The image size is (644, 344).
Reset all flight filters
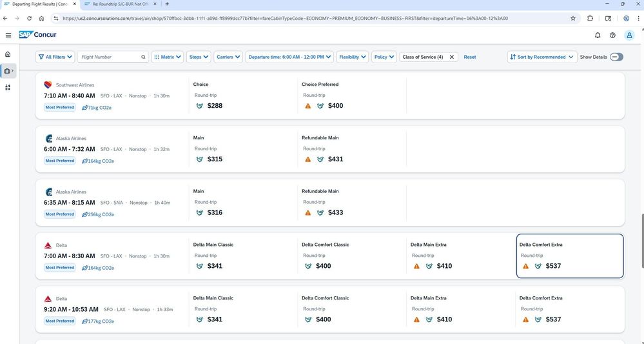click(x=470, y=57)
